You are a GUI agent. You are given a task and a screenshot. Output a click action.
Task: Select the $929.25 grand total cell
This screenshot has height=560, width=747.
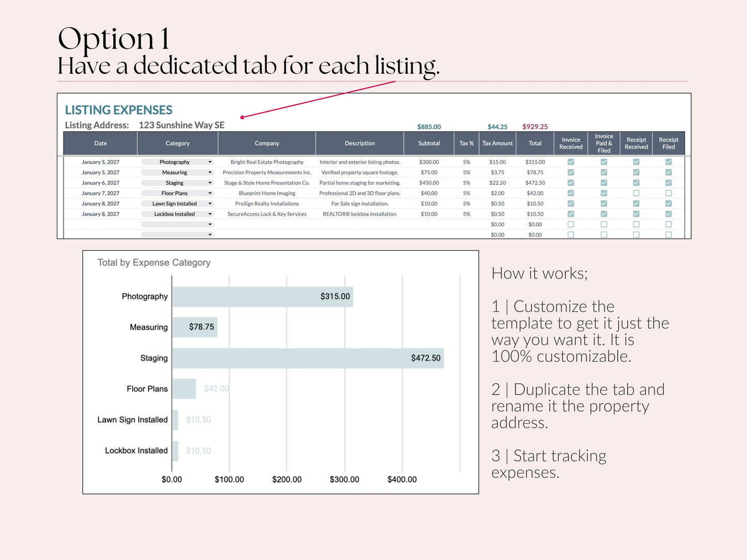[535, 127]
